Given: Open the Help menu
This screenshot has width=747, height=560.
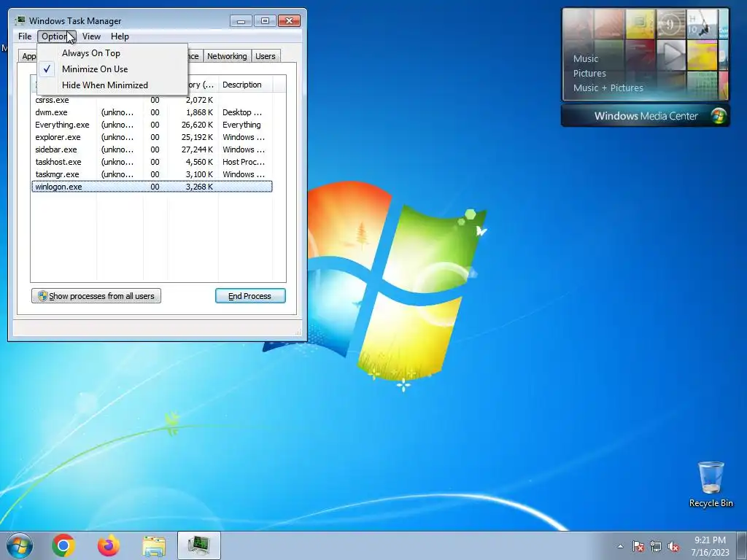Looking at the screenshot, I should (120, 36).
